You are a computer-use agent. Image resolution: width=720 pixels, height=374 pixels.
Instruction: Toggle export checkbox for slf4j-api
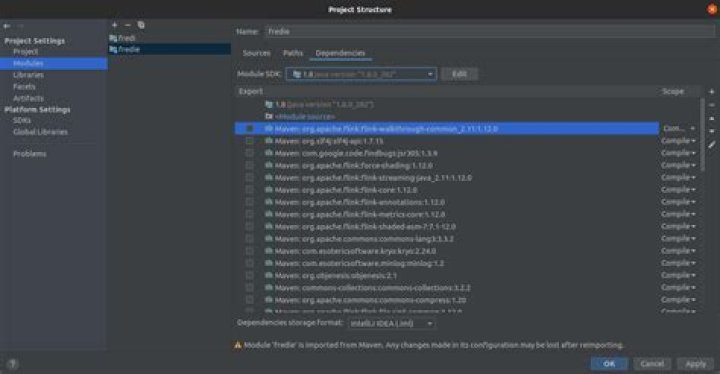tap(249, 141)
